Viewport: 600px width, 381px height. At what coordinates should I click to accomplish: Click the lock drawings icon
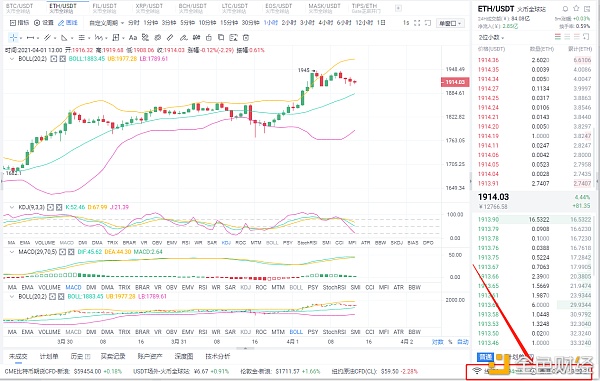pos(209,37)
